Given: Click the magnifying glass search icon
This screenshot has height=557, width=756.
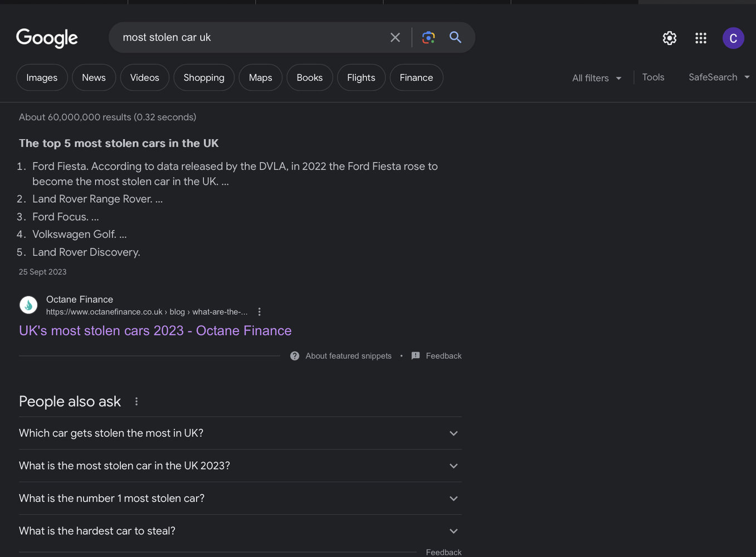Looking at the screenshot, I should click(455, 37).
